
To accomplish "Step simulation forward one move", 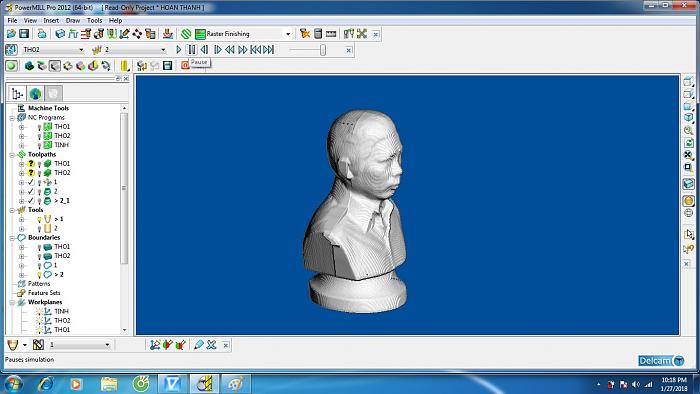I will click(217, 50).
